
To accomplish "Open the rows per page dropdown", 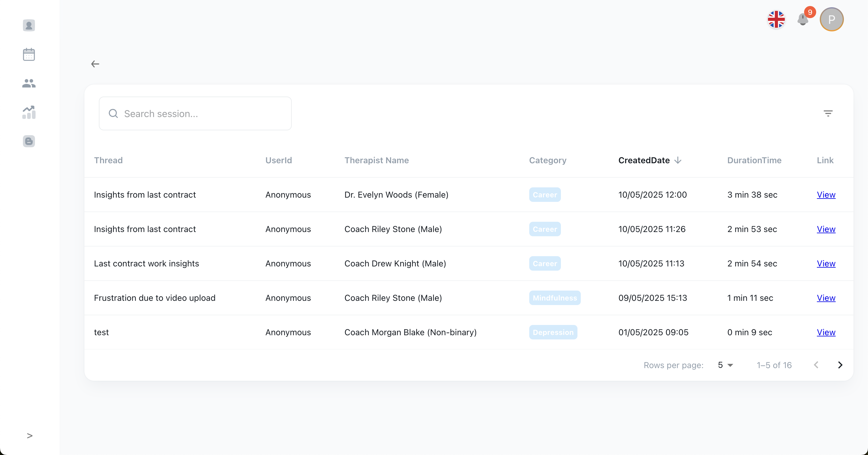I will point(725,365).
